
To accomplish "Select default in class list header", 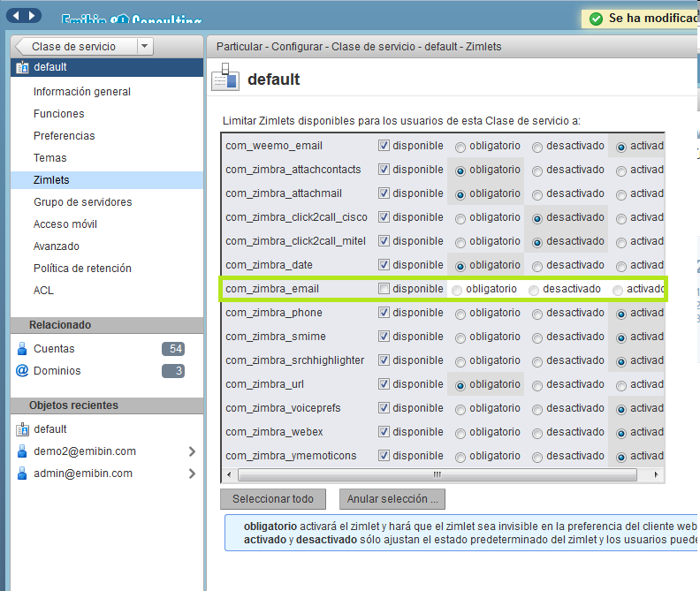I will click(107, 67).
